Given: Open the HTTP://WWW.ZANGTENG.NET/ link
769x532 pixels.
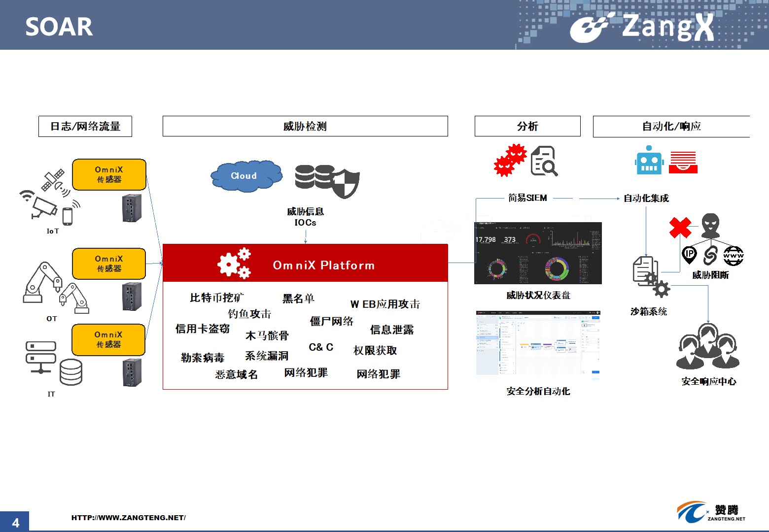Looking at the screenshot, I should pos(129,518).
